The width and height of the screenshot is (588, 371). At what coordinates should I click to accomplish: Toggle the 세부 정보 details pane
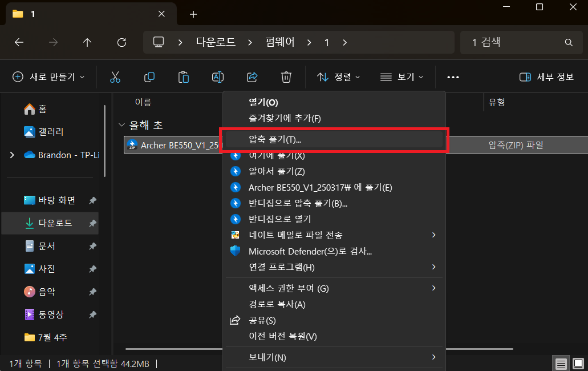click(x=546, y=77)
